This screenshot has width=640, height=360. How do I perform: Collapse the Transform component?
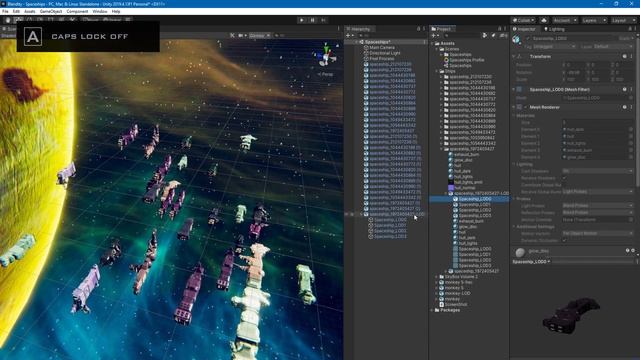coord(514,56)
